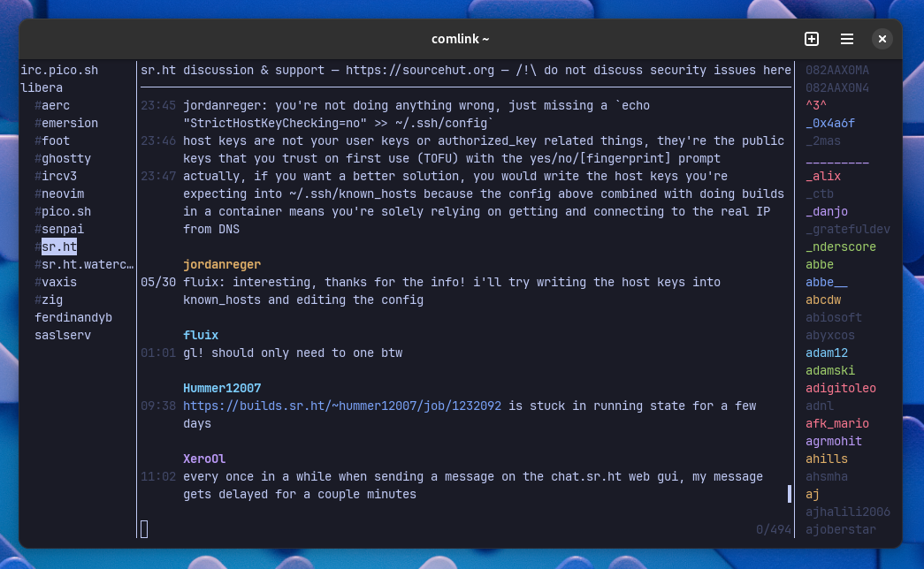The height and width of the screenshot is (569, 924).
Task: Click afk_mario in the user list
Action: click(836, 423)
